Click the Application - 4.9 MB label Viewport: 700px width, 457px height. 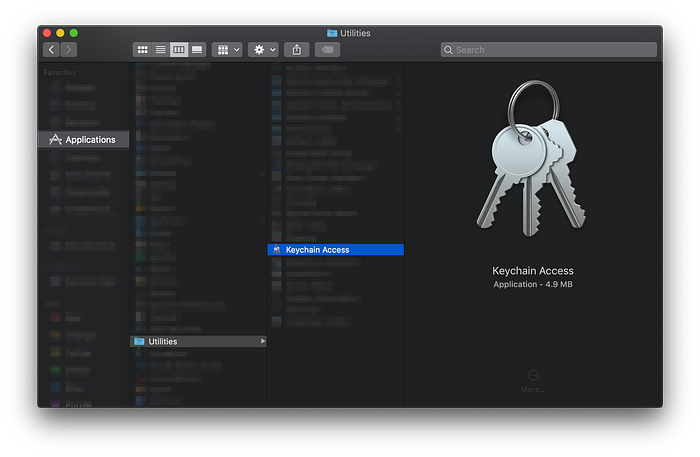coord(533,284)
